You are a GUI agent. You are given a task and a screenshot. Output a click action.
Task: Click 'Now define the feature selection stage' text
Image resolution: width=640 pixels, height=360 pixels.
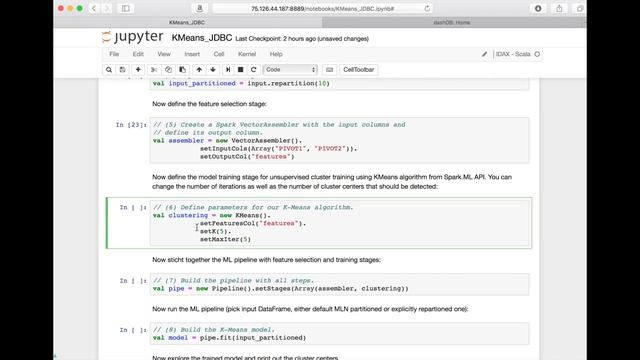[209, 104]
